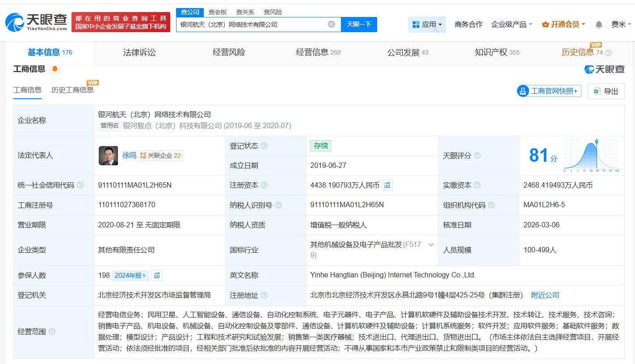
Task: Click help icon beside 天眼评分
Action: pyautogui.click(x=477, y=155)
